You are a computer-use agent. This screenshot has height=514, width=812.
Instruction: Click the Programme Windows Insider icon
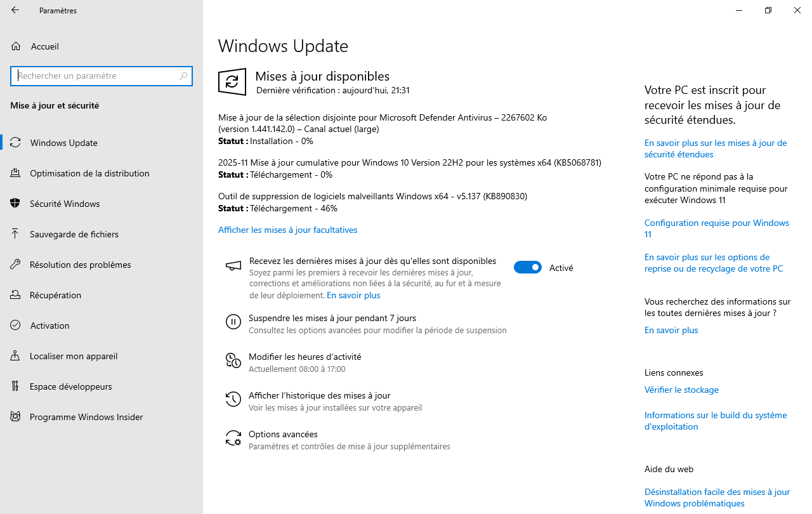(16, 417)
